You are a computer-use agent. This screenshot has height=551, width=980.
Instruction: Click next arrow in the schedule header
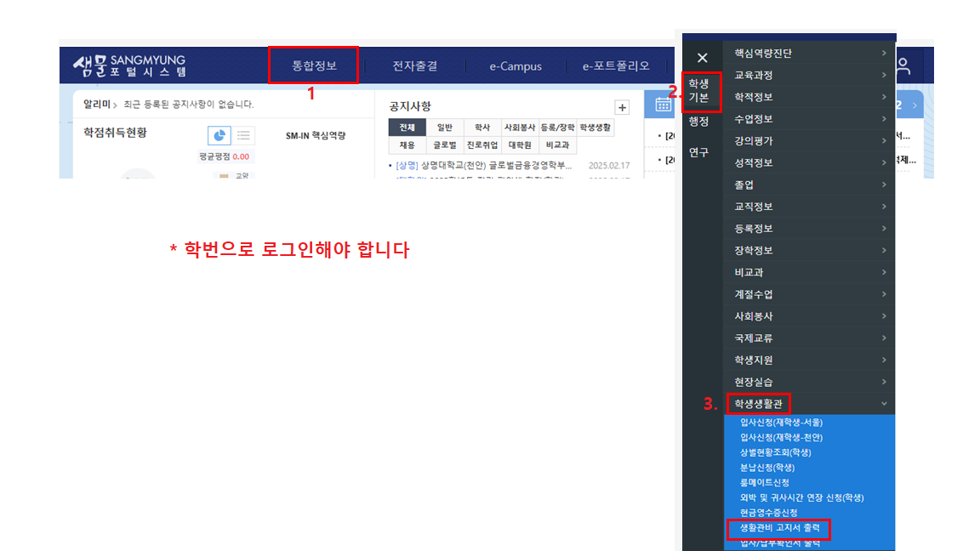[914, 105]
